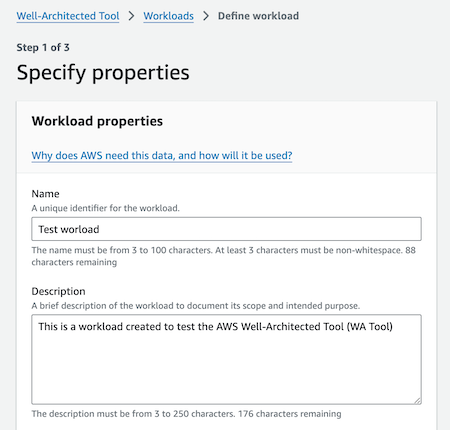Click the 'A brief description of the workload' hint
This screenshot has height=430, width=450.
pos(196,306)
